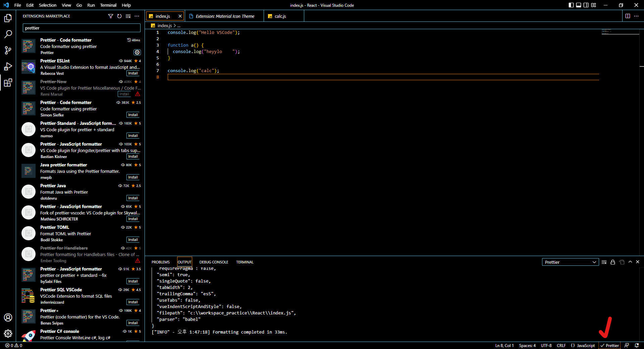Viewport: 644px width, 349px height.
Task: Maximize the bottom panel size
Action: [630, 262]
